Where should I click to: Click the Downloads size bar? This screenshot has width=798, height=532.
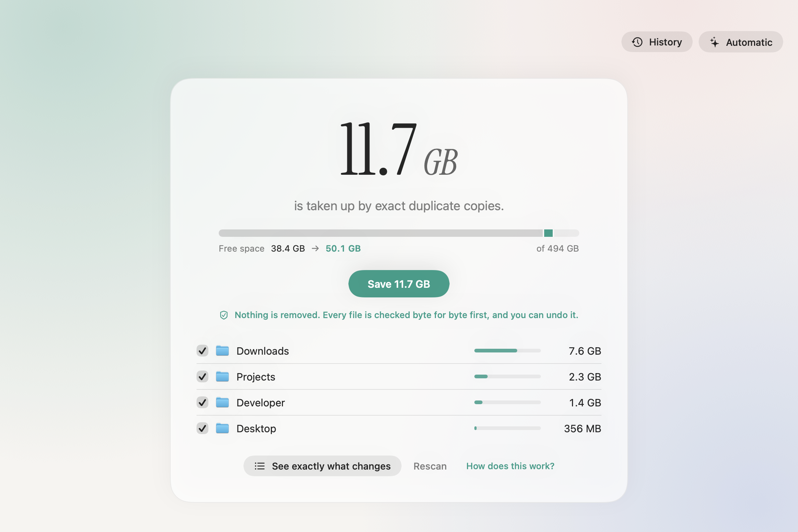tap(507, 351)
